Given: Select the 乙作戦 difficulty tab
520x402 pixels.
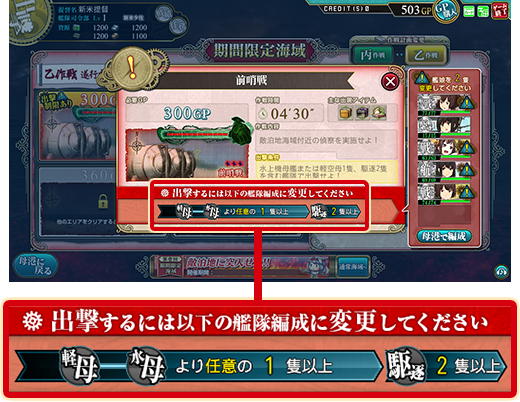Looking at the screenshot, I should tap(426, 55).
